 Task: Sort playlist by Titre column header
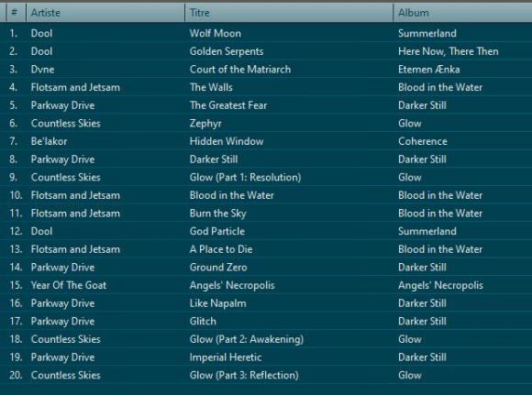289,13
